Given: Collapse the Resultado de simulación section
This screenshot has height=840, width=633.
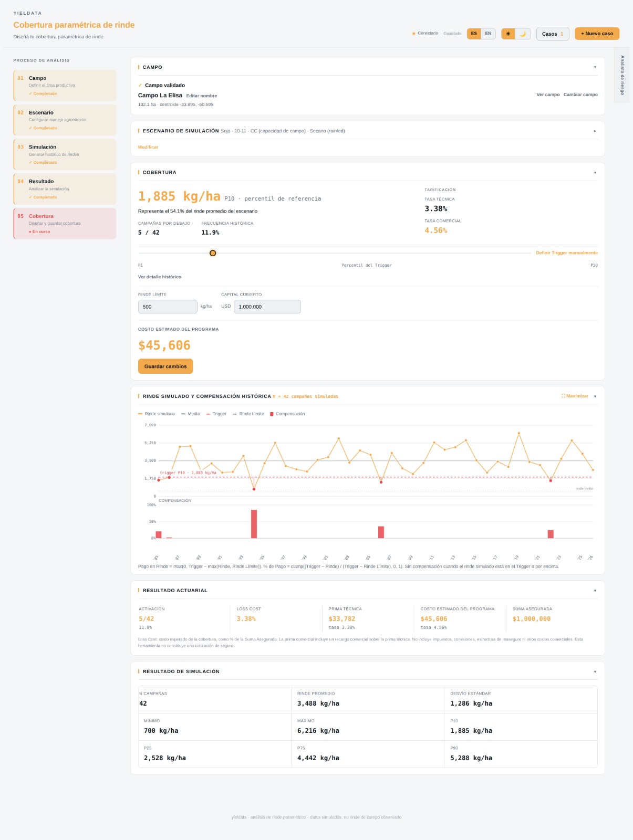Looking at the screenshot, I should pyautogui.click(x=595, y=671).
